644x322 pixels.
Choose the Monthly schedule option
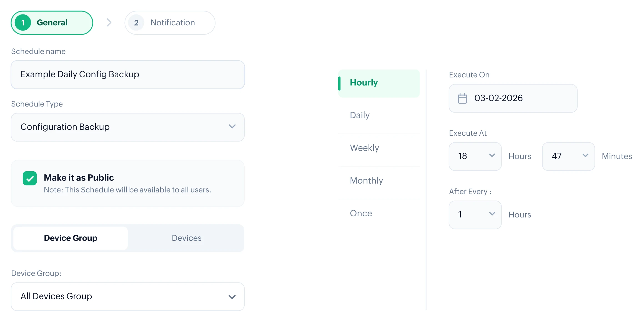point(366,180)
